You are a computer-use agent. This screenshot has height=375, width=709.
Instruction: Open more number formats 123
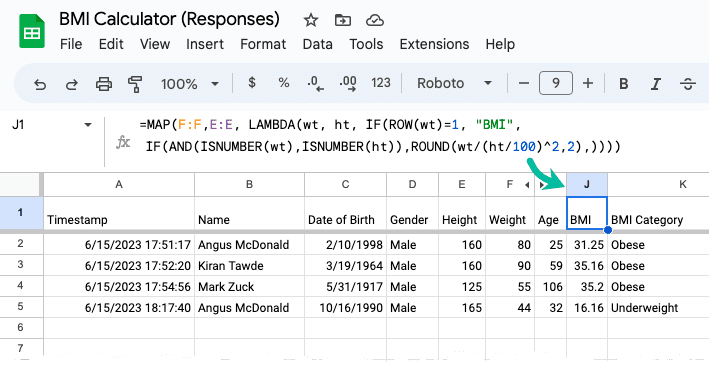(381, 83)
